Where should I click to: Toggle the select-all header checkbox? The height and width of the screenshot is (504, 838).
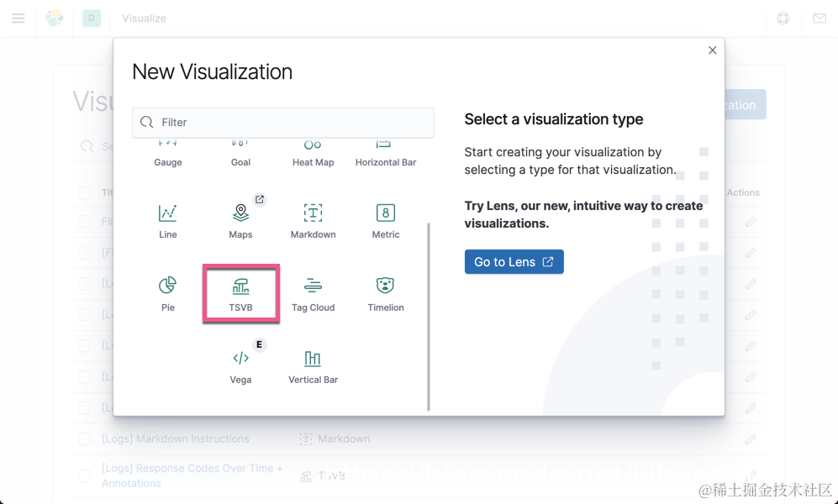[x=84, y=192]
